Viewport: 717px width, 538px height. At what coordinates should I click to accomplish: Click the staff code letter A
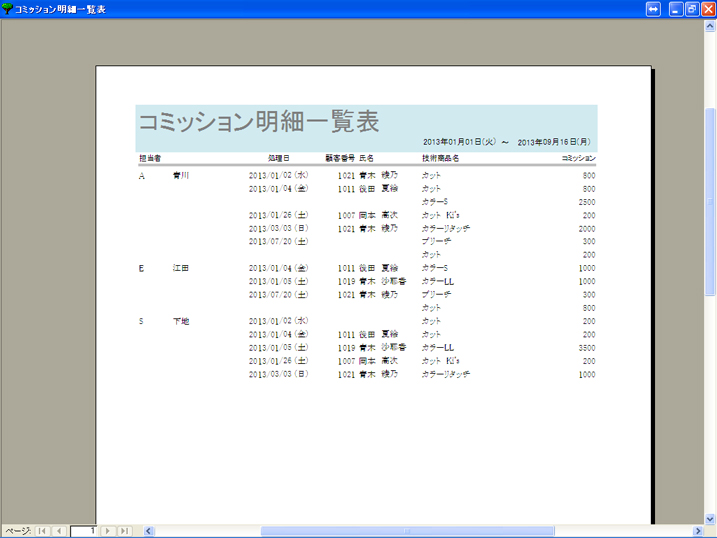142,176
